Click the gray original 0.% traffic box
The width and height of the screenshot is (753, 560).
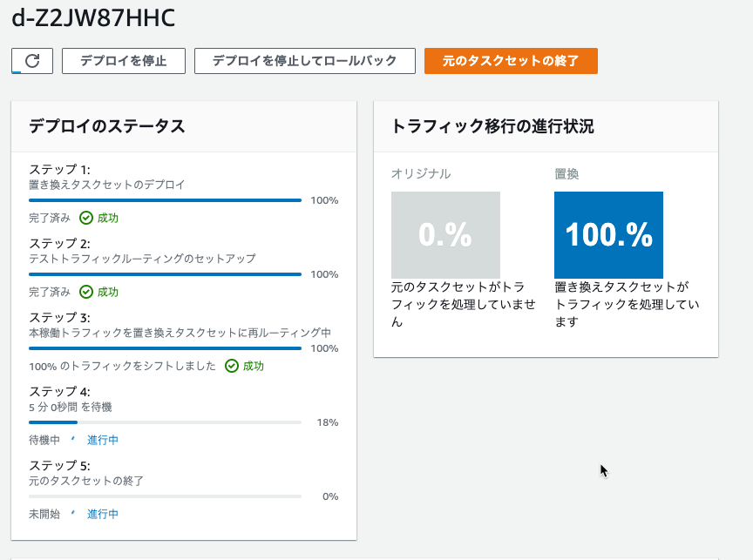coord(445,234)
